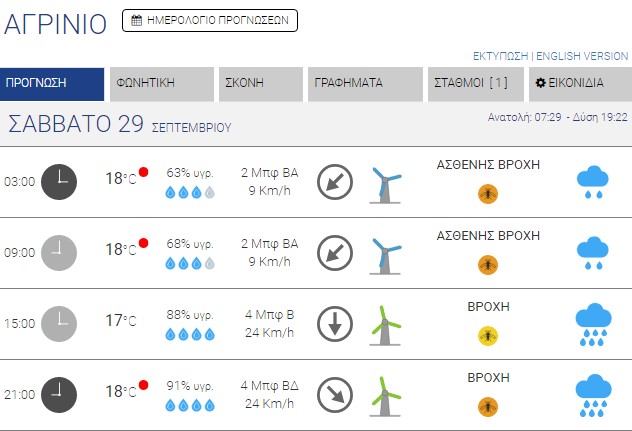Open the ΗΜΕΡΟΛΟΓΙΟ ΠΡΟΓΝΩΣΕΩΝ forecast calendar
Screen dimensions: 632x431
click(x=210, y=19)
